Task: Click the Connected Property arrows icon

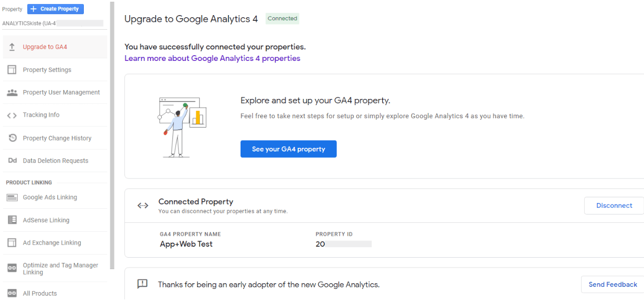Action: pyautogui.click(x=143, y=206)
